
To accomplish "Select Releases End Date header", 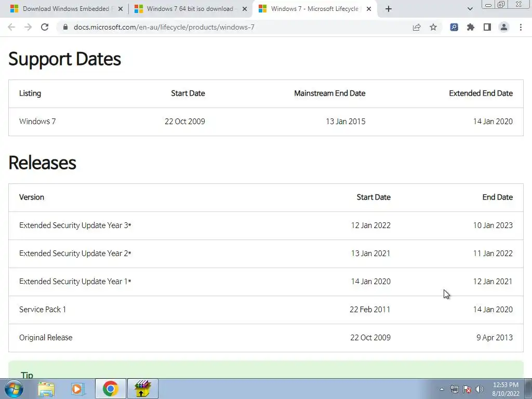I will 497,197.
